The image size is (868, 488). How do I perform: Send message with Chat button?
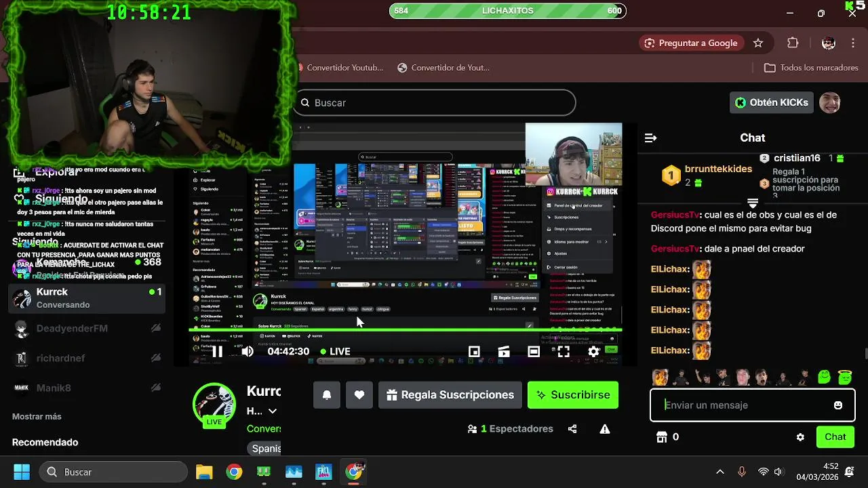pyautogui.click(x=835, y=437)
